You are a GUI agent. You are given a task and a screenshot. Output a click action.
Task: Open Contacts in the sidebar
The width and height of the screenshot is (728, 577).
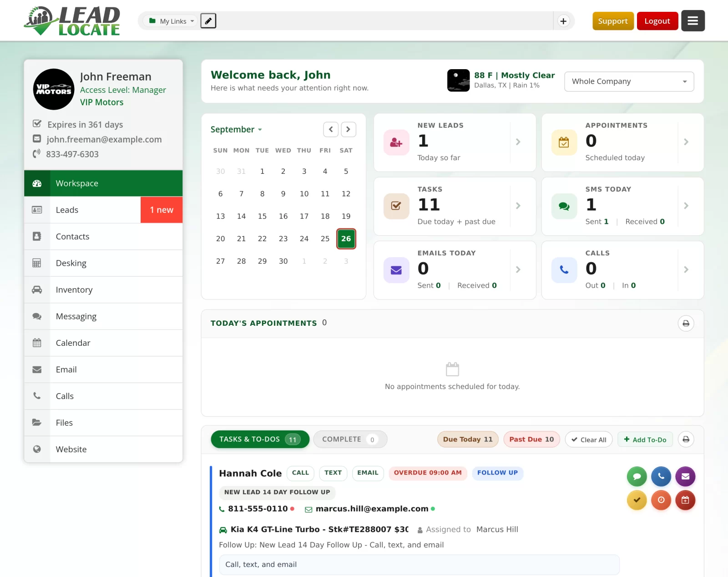103,237
